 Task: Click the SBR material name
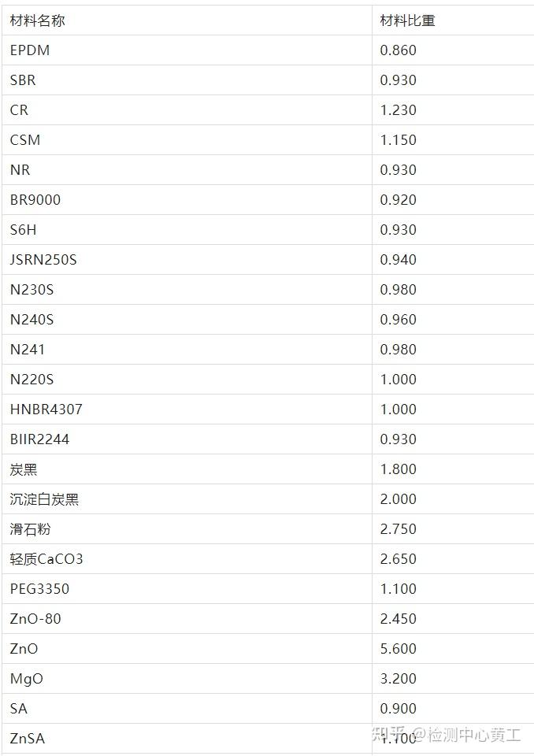[23, 80]
